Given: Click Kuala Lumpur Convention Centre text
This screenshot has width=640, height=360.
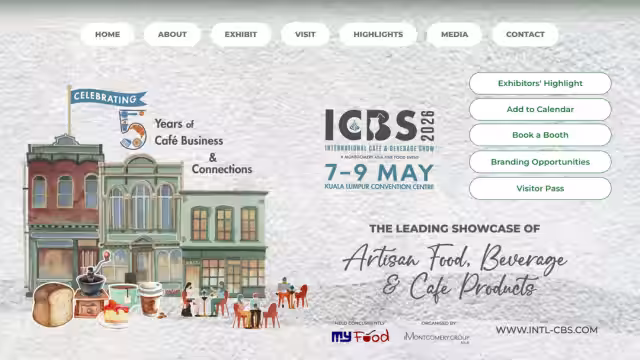Looking at the screenshot, I should [x=379, y=187].
